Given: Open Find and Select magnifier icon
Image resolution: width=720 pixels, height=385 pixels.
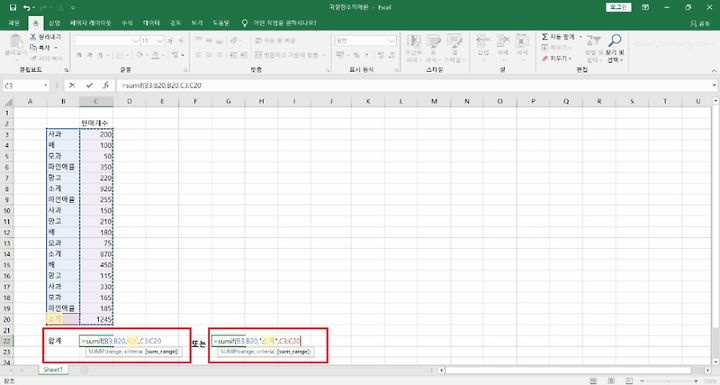Looking at the screenshot, I should pos(615,40).
